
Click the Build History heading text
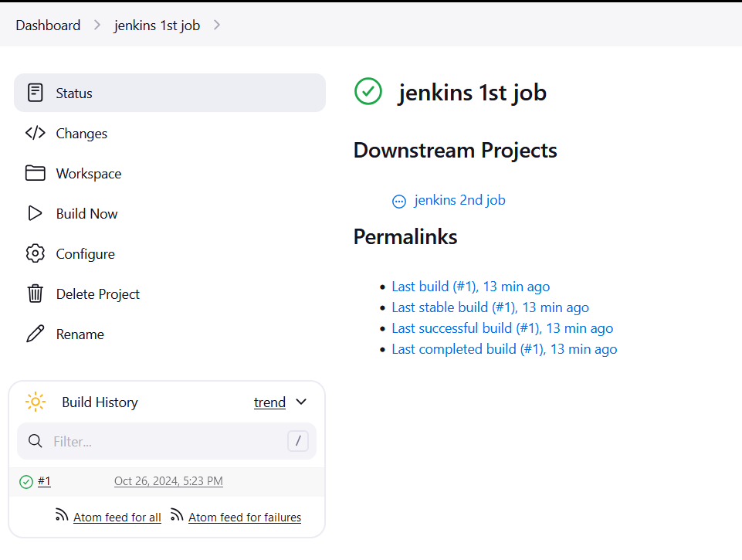click(x=100, y=402)
